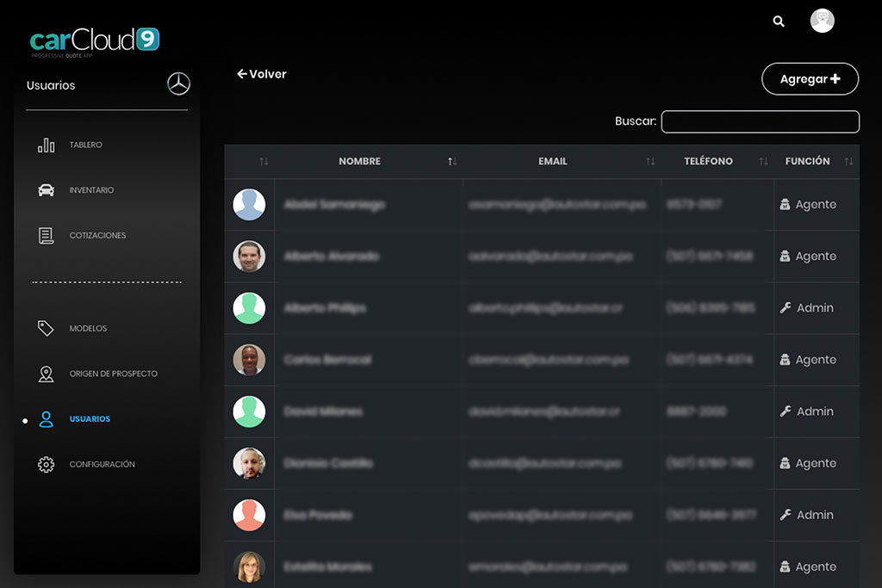Open Tablero from the bar chart icon
The height and width of the screenshot is (588, 882).
[x=47, y=145]
